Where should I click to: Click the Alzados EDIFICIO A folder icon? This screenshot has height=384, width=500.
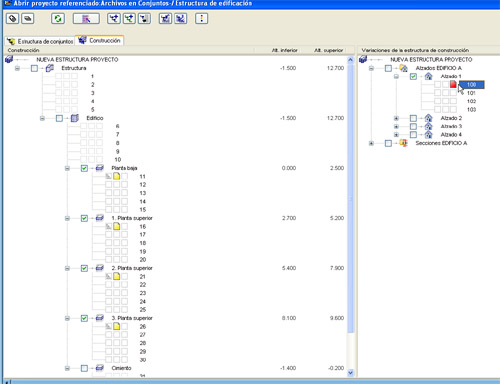[x=404, y=68]
